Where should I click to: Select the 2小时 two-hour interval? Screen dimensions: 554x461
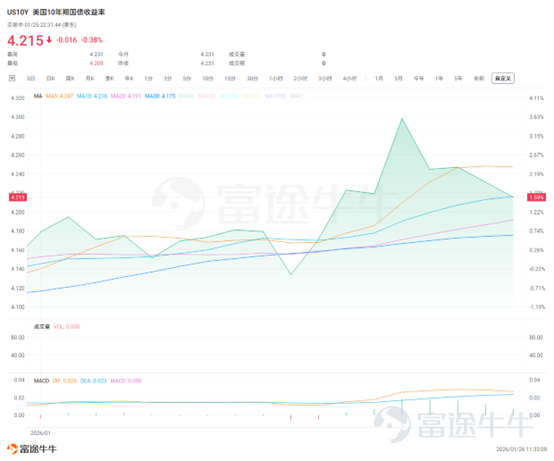pos(300,78)
